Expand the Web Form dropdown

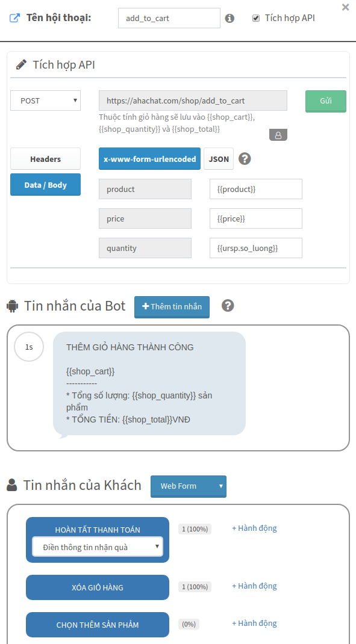(189, 486)
